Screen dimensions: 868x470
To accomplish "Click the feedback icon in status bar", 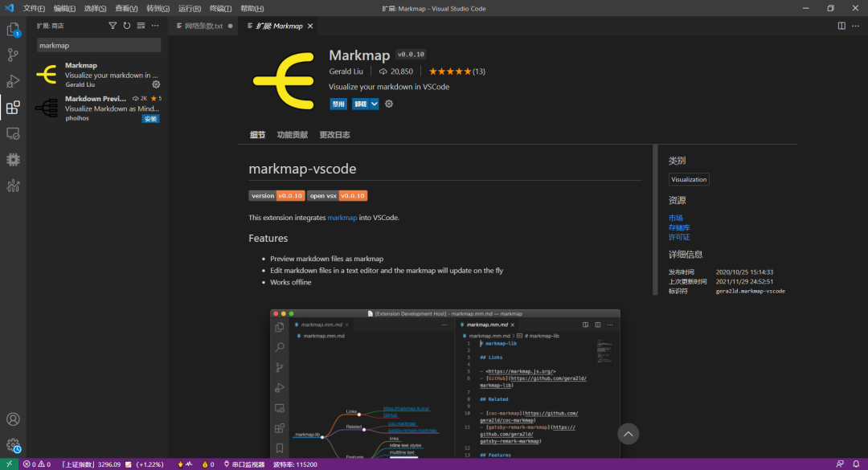I will click(x=840, y=464).
